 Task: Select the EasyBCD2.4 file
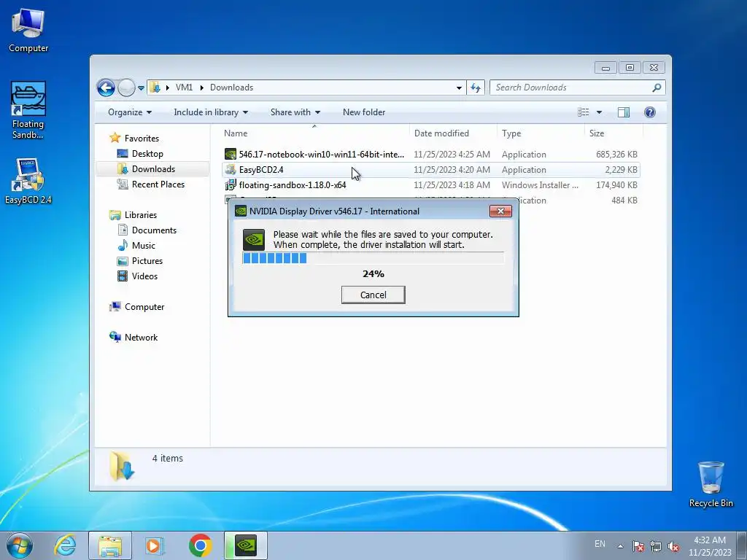point(430,169)
